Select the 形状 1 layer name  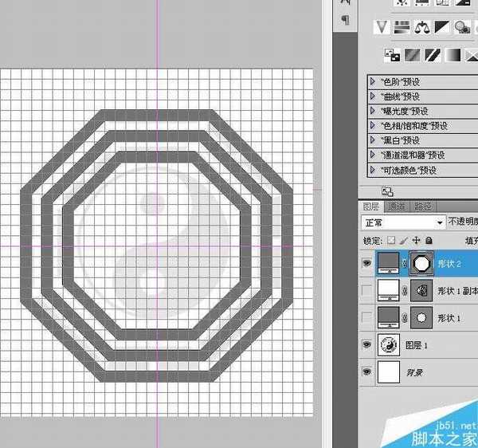pyautogui.click(x=449, y=318)
